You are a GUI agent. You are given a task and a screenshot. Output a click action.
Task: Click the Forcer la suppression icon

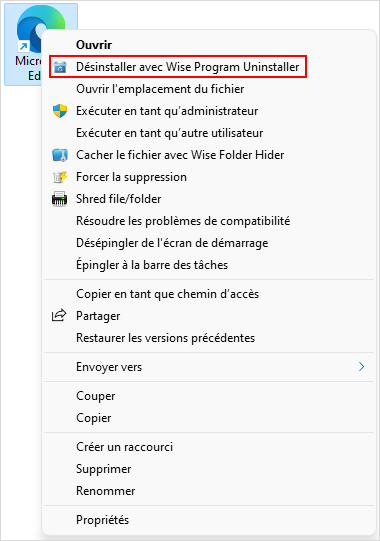tap(60, 177)
